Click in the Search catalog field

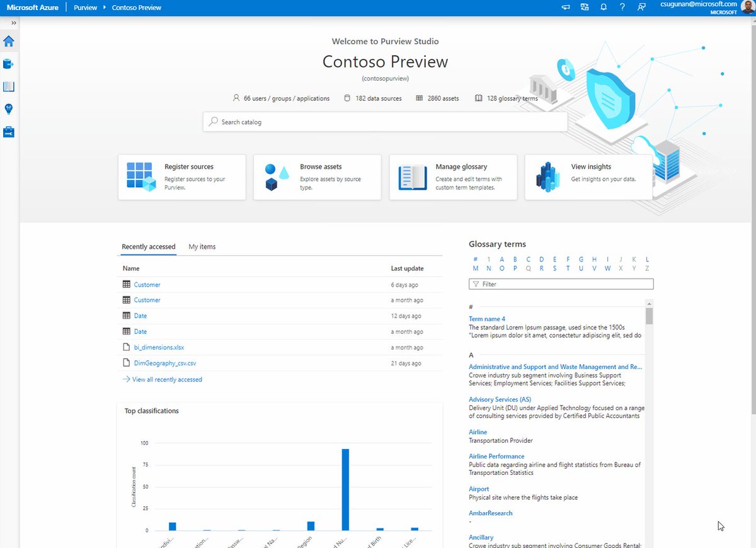pyautogui.click(x=385, y=122)
